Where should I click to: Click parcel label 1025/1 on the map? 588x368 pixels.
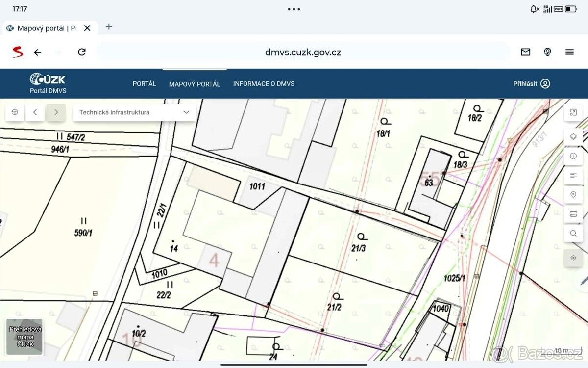(454, 278)
